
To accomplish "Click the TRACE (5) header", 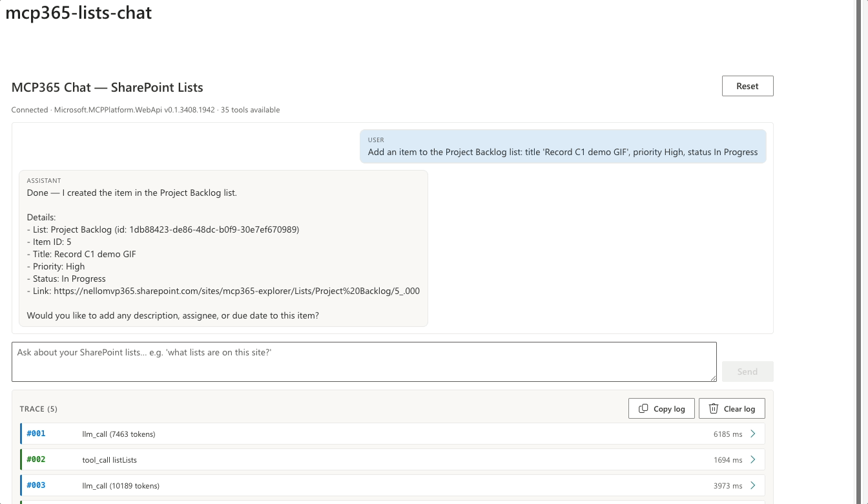I will pos(39,409).
